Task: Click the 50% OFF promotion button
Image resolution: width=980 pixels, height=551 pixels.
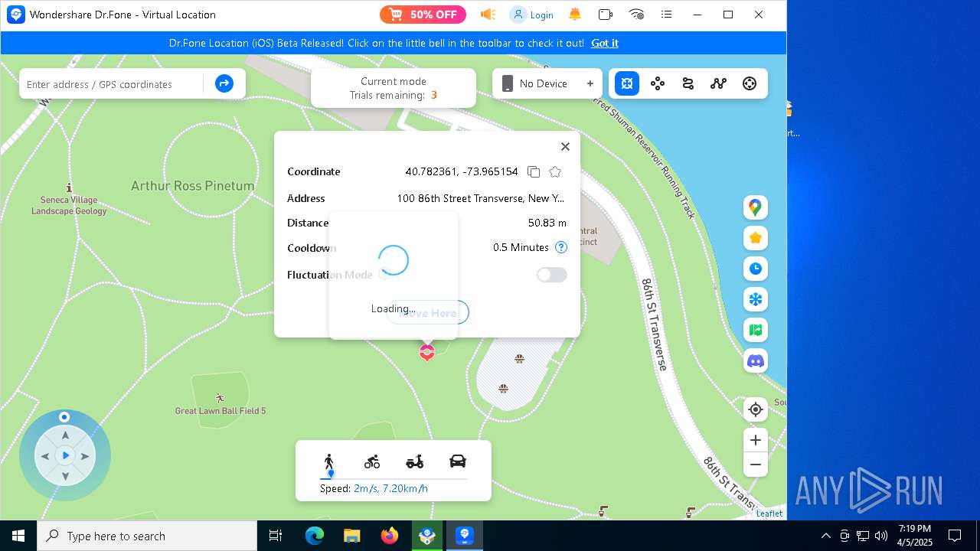Action: 423,15
